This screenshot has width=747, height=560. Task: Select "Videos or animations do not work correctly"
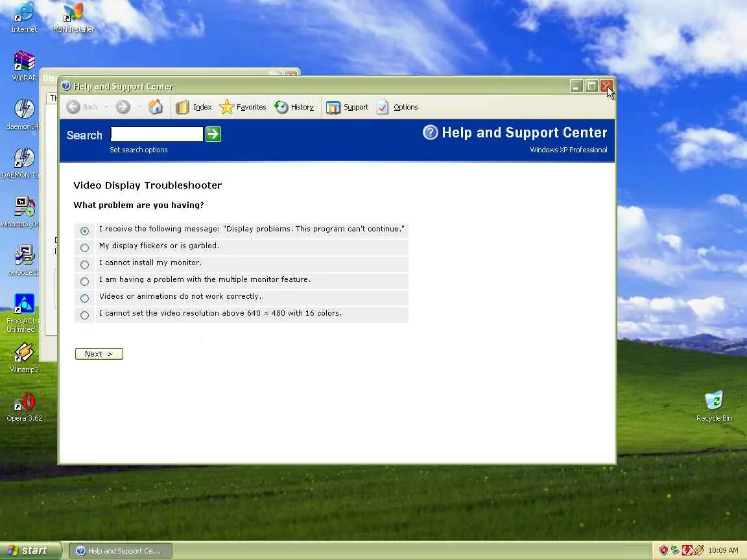84,299
